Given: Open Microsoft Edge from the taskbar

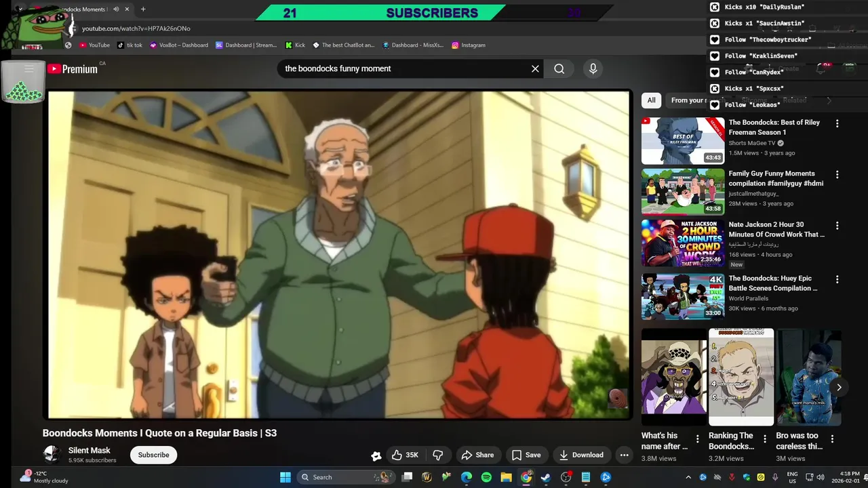Looking at the screenshot, I should [x=467, y=477].
